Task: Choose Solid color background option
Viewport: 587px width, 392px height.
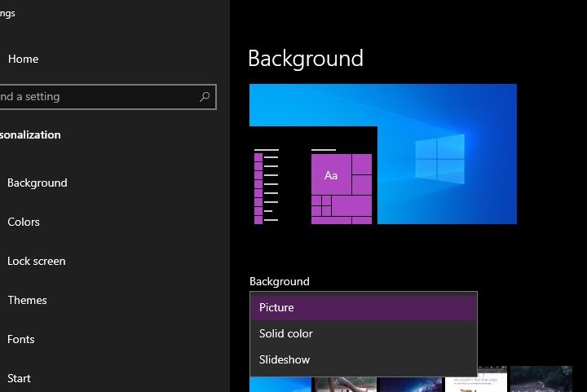Action: 364,333
